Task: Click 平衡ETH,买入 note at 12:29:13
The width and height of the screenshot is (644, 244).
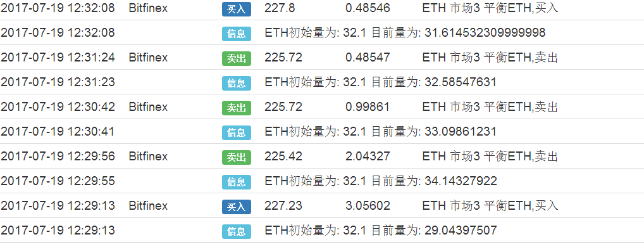Action: 490,206
